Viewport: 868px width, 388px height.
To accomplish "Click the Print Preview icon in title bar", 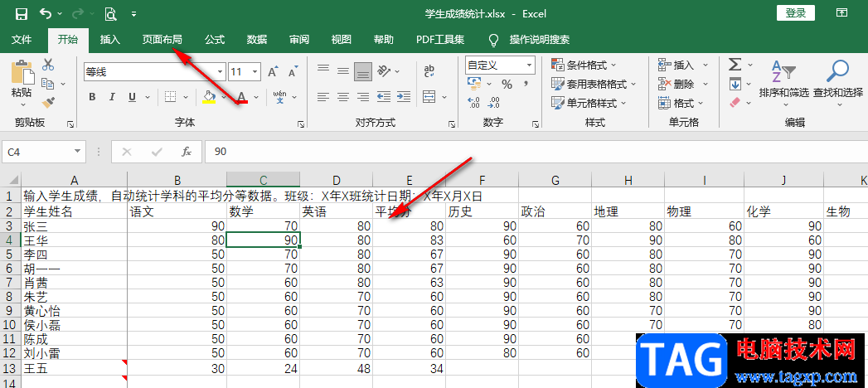I will 111,14.
